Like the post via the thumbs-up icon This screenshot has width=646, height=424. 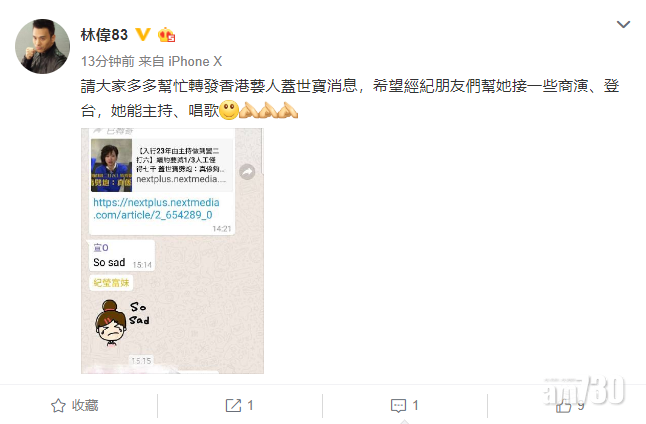pos(563,406)
